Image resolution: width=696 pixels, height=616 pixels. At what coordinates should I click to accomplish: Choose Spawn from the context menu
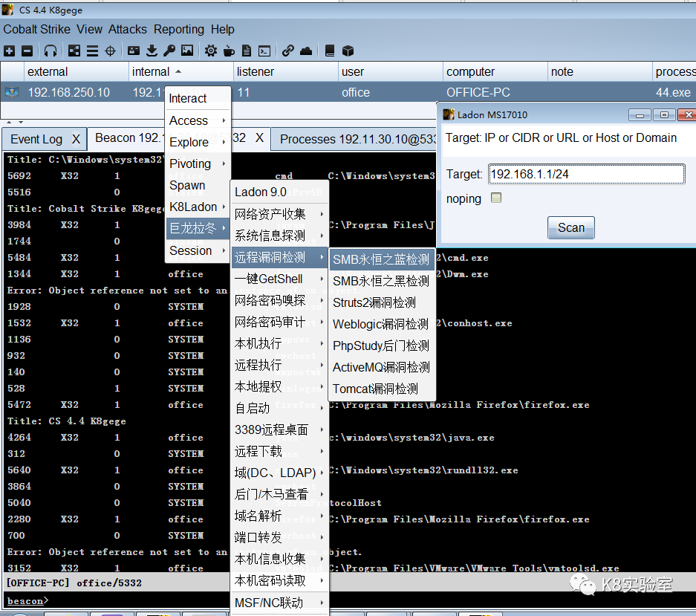coord(198,185)
